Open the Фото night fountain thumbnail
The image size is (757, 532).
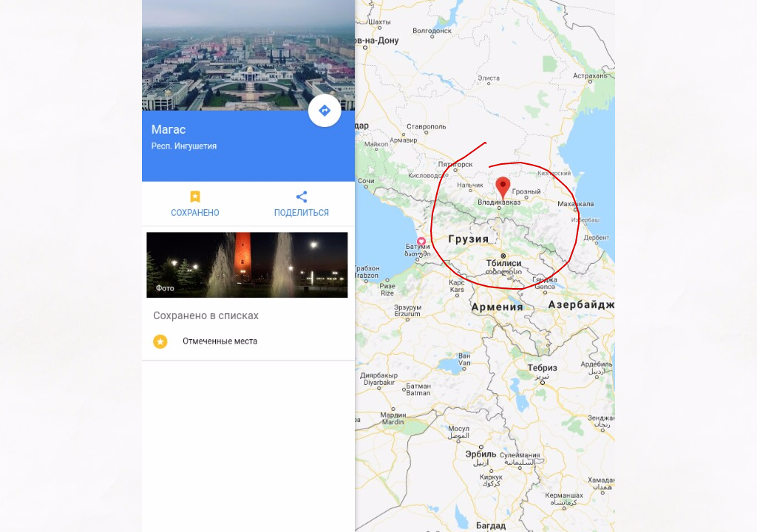pos(247,265)
